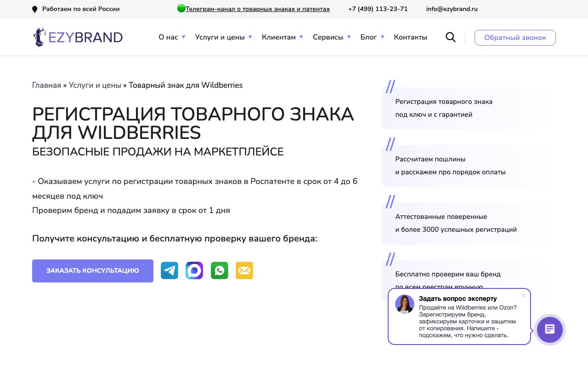Click the Безопасные продажи на маркетплейсе subtitle

[x=158, y=152]
